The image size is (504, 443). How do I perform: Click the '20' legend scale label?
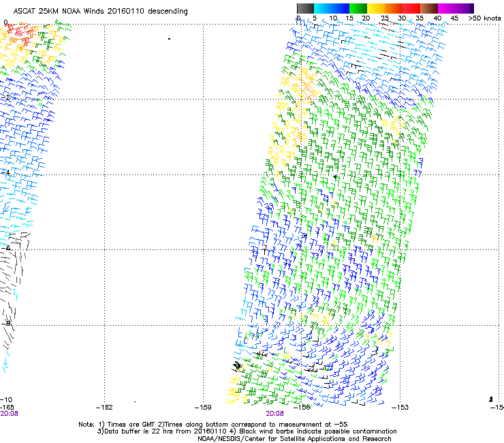tap(366, 18)
